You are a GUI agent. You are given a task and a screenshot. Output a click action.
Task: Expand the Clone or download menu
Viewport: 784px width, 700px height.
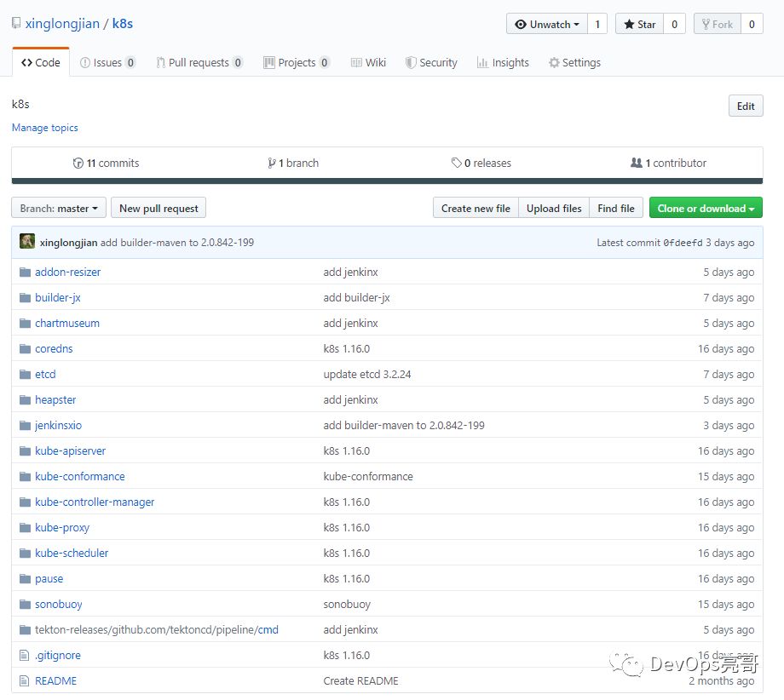tap(706, 208)
